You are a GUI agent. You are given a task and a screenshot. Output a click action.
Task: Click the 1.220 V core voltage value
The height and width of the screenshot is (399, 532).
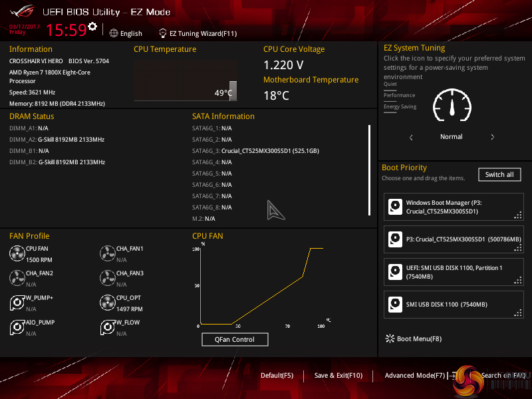tap(284, 65)
